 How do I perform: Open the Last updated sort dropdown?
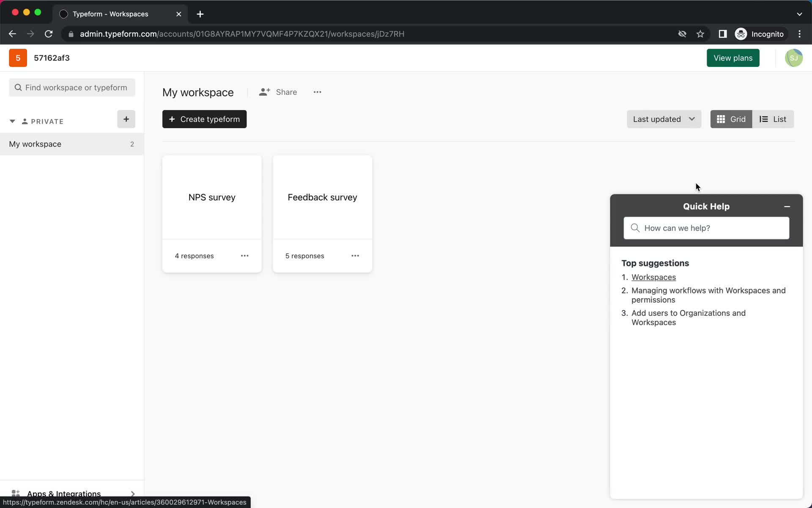point(664,119)
